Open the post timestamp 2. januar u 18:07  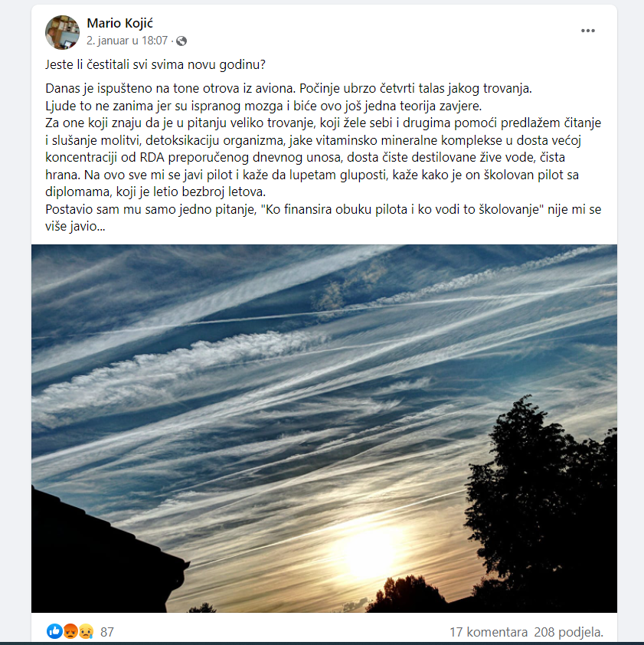coord(127,41)
